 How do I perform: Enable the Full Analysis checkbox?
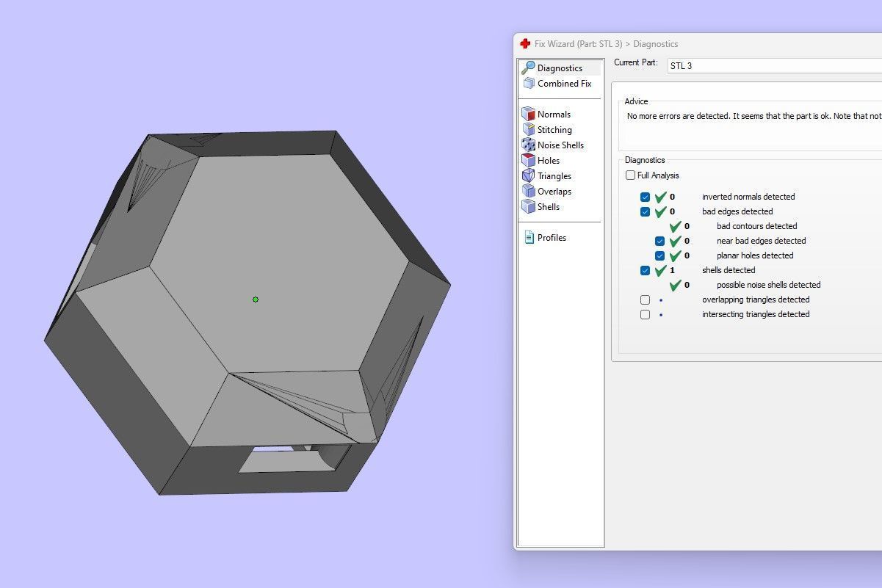(630, 175)
